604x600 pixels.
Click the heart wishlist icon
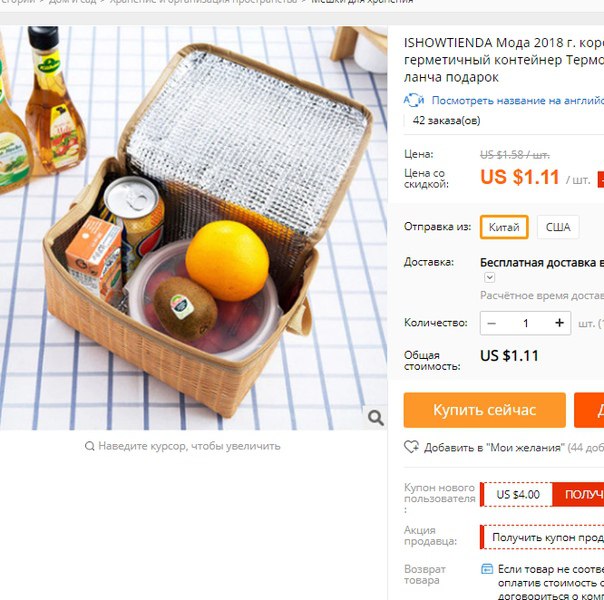tap(411, 447)
